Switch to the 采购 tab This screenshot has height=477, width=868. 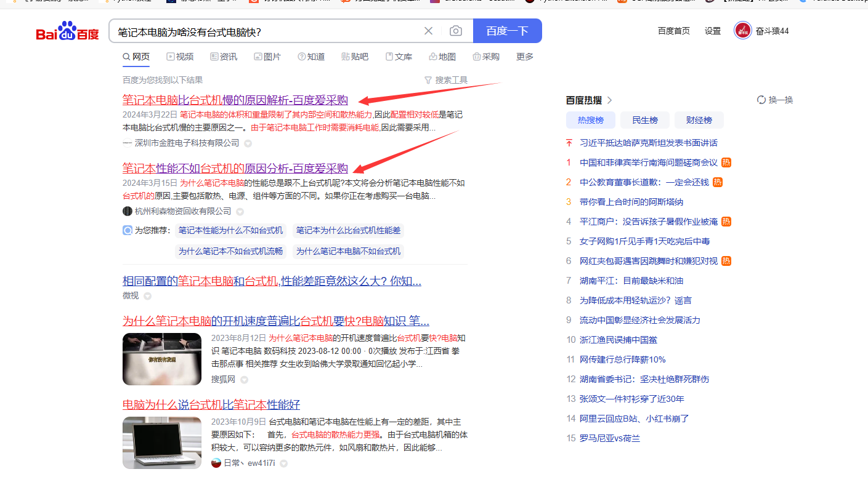point(486,57)
